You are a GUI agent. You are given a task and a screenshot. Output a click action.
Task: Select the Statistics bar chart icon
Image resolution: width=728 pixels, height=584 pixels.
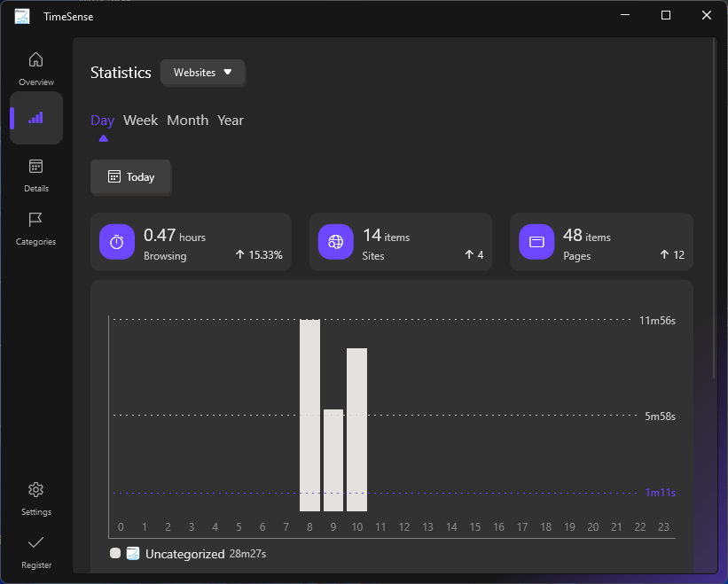pos(35,117)
